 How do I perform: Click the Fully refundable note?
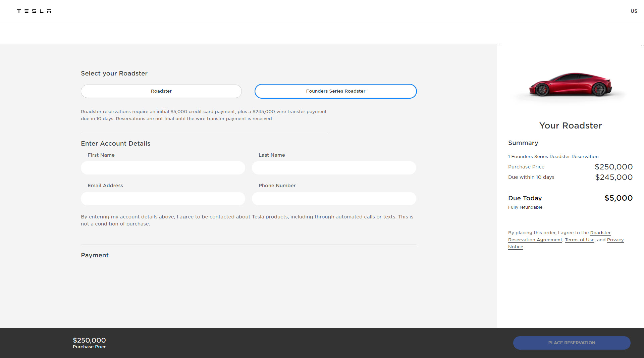click(525, 207)
